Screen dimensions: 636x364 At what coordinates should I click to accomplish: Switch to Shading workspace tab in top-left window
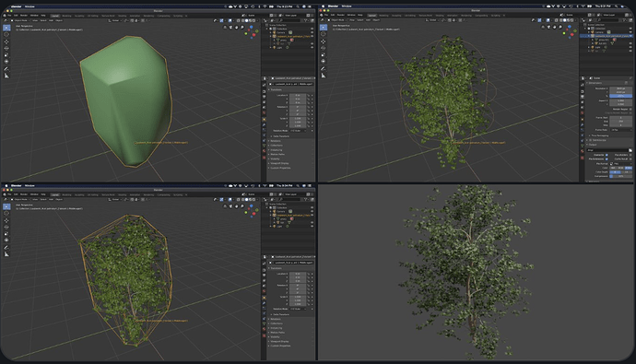pyautogui.click(x=122, y=16)
